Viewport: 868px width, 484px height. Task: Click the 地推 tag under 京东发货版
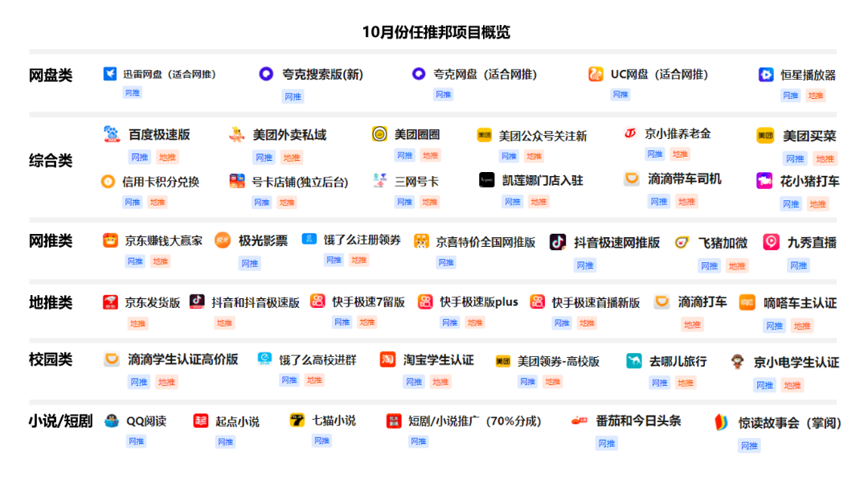pos(138,323)
